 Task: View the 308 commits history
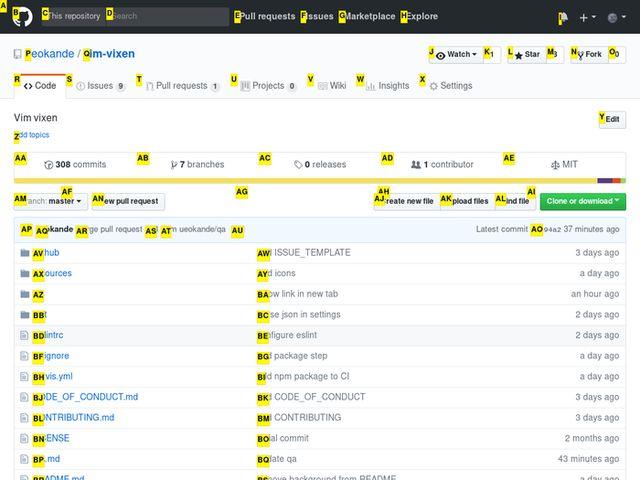[75, 164]
